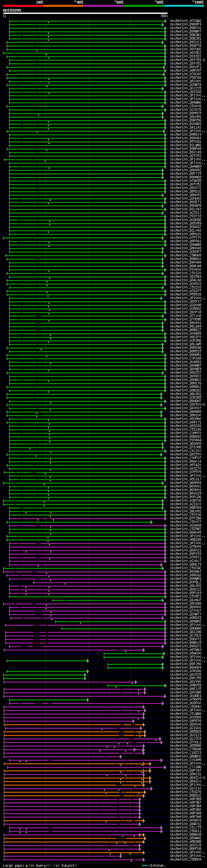Click the UniRef100_C5X0Y7 label

click(186, 522)
